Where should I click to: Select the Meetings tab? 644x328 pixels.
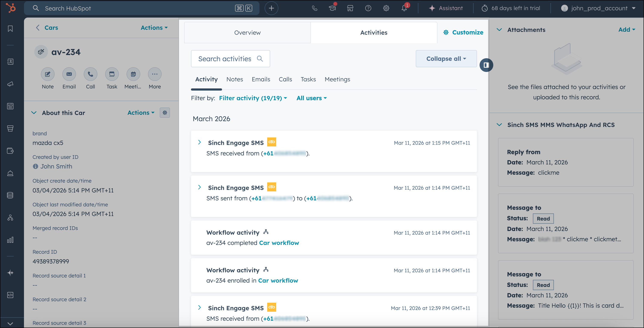tap(337, 79)
